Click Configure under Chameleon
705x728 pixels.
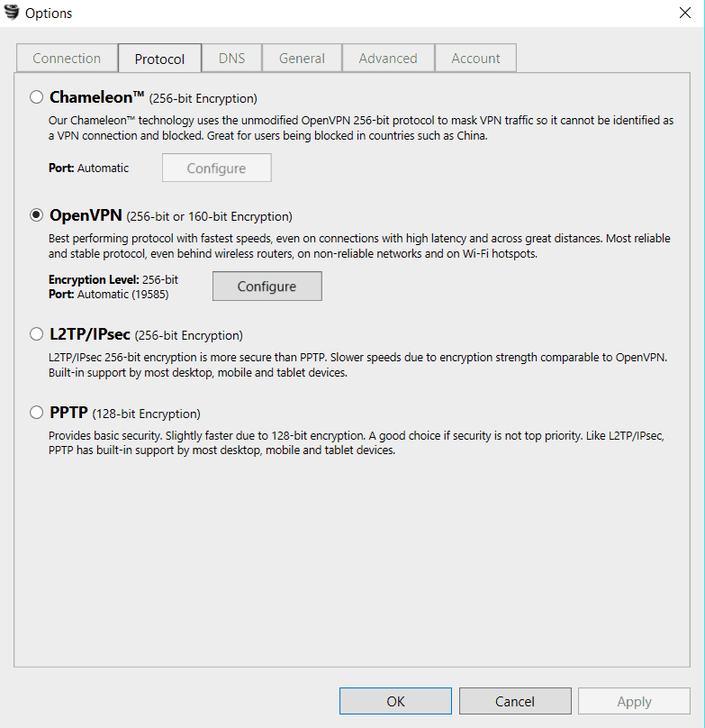pos(217,168)
